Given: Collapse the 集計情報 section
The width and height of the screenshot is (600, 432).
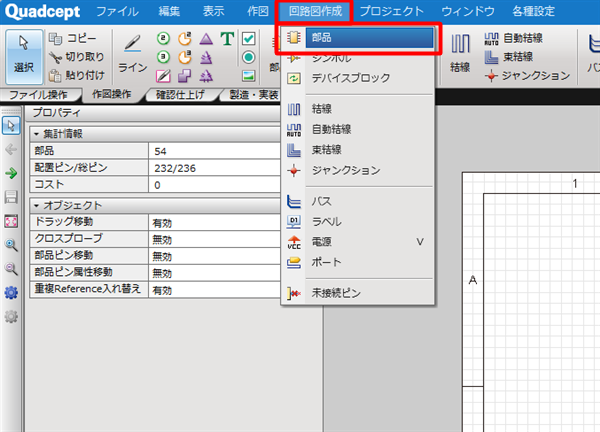Looking at the screenshot, I should coord(37,134).
